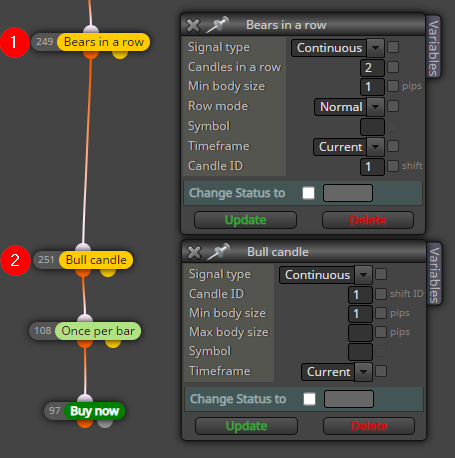Image resolution: width=455 pixels, height=458 pixels.
Task: Open Timeframe dropdown in Bull candle panel
Action: 337,372
